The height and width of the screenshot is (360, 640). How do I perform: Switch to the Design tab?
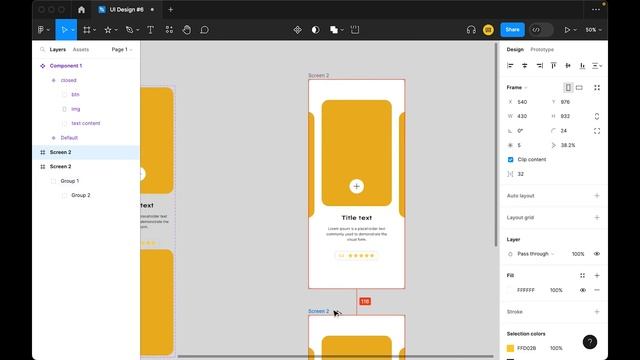(x=515, y=49)
